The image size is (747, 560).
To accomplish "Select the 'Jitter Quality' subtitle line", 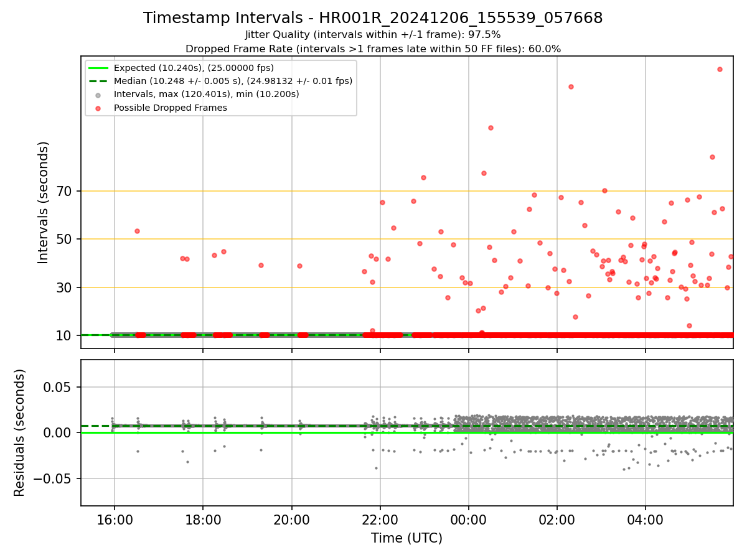I will [x=373, y=35].
